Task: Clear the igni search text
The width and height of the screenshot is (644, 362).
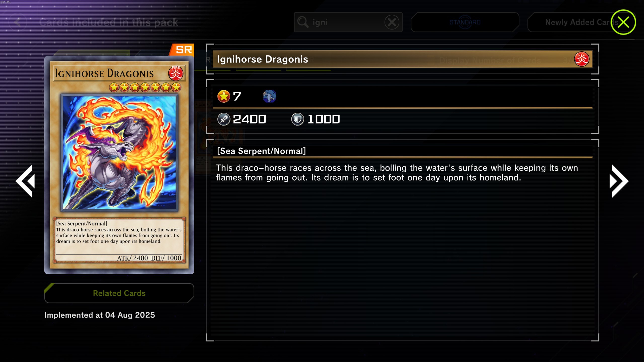Action: 392,22
